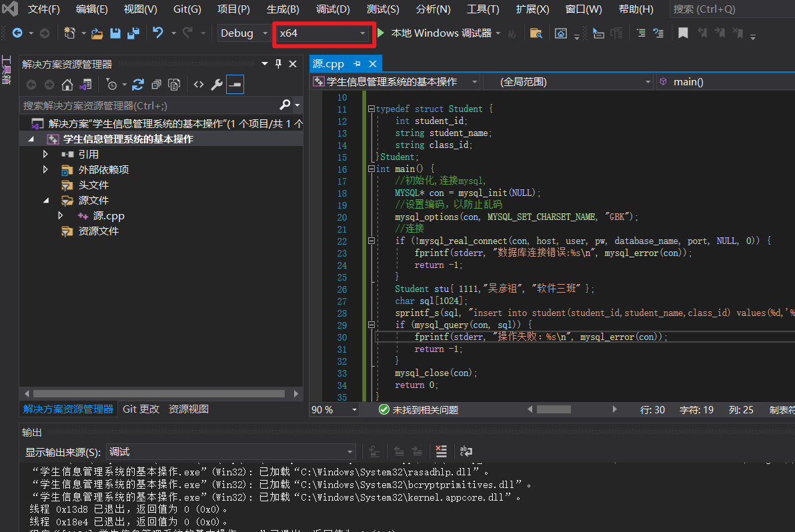
Task: Click the Undo arrow icon
Action: pos(158,33)
